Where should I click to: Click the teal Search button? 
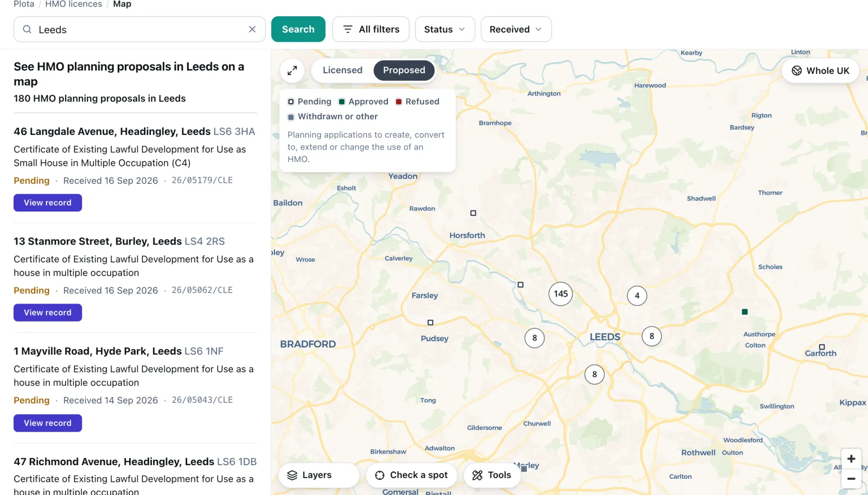(x=298, y=29)
